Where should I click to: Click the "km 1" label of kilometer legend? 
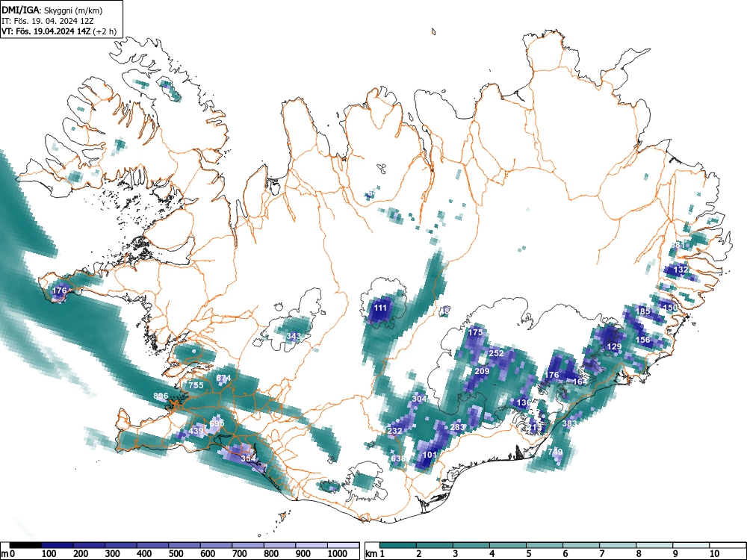pyautogui.click(x=375, y=554)
